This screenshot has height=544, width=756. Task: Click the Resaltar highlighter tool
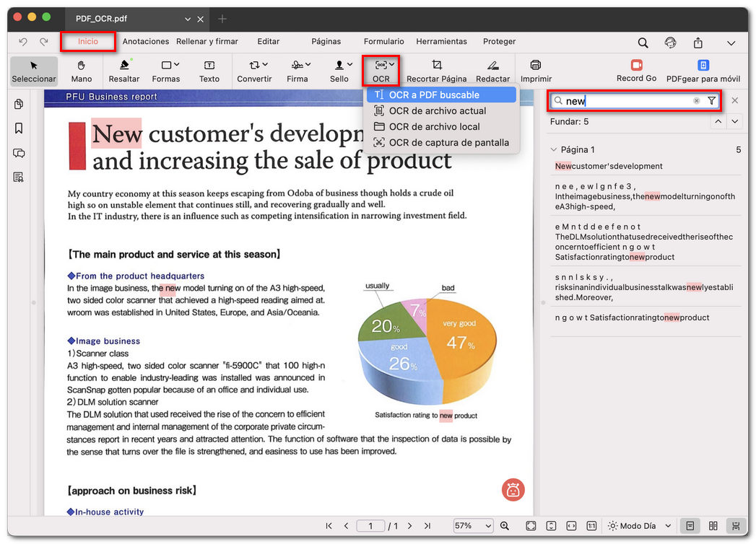tap(124, 71)
